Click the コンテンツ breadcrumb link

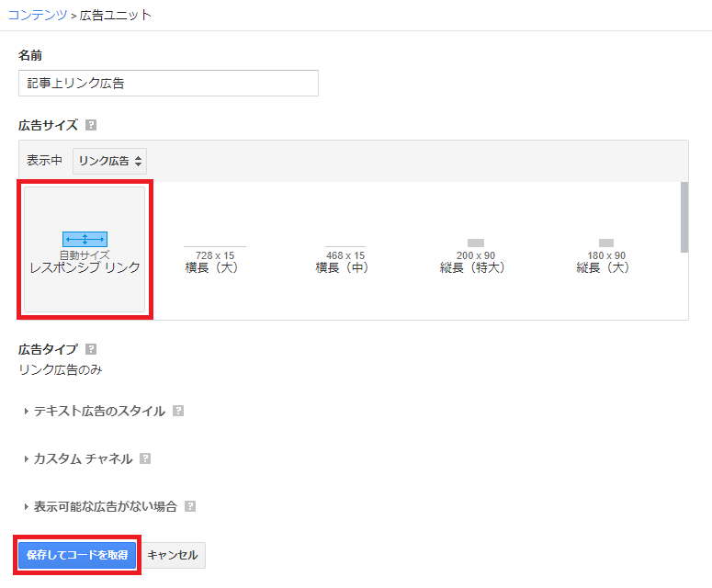coord(38,15)
